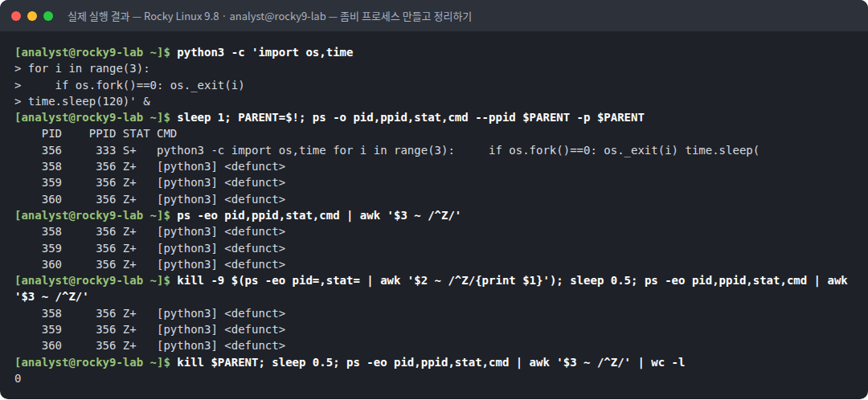Click the PID 356 at the start of the S+ row
The width and height of the screenshot is (868, 400).
(x=51, y=150)
